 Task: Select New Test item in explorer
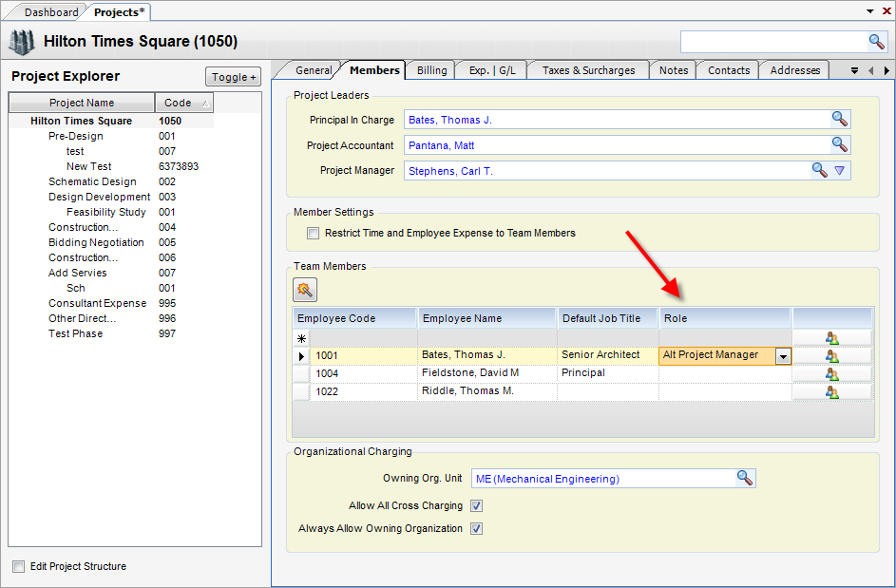88,166
